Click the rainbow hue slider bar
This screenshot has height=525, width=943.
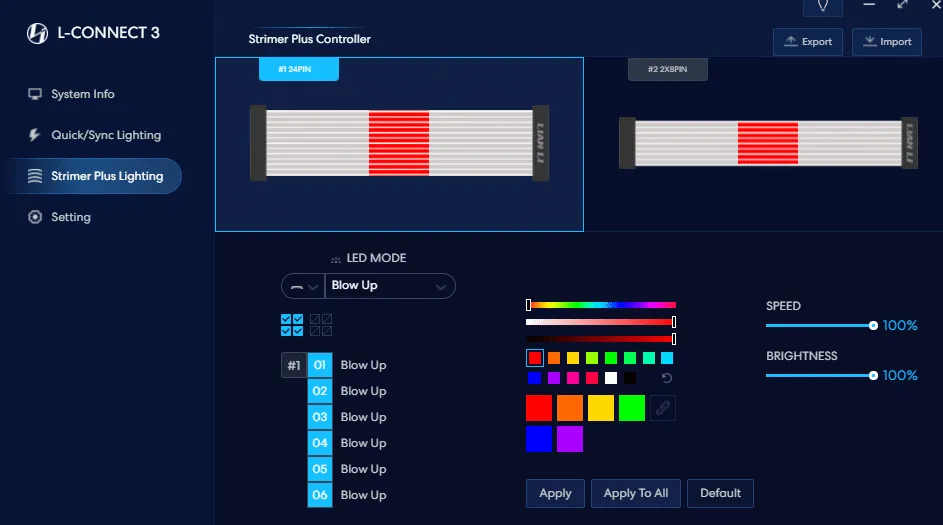click(x=601, y=305)
